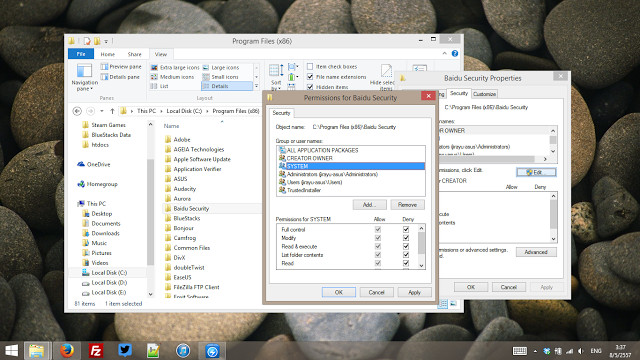This screenshot has height=360, width=640.
Task: Uncheck Deny for Full control
Action: coord(406,229)
